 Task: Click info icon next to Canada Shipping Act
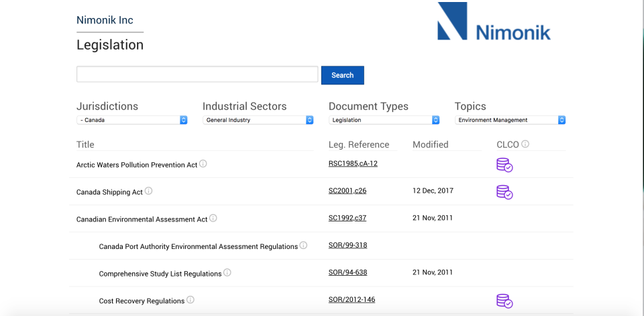[149, 191]
